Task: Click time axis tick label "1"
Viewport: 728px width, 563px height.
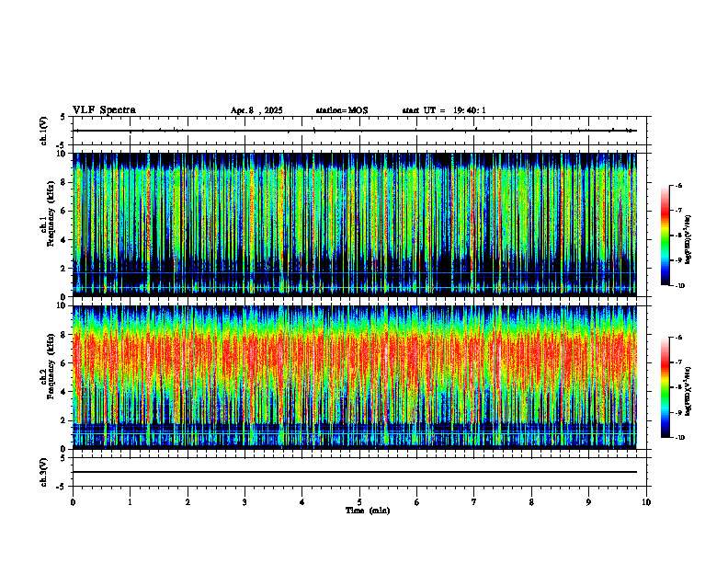Action: coord(130,502)
